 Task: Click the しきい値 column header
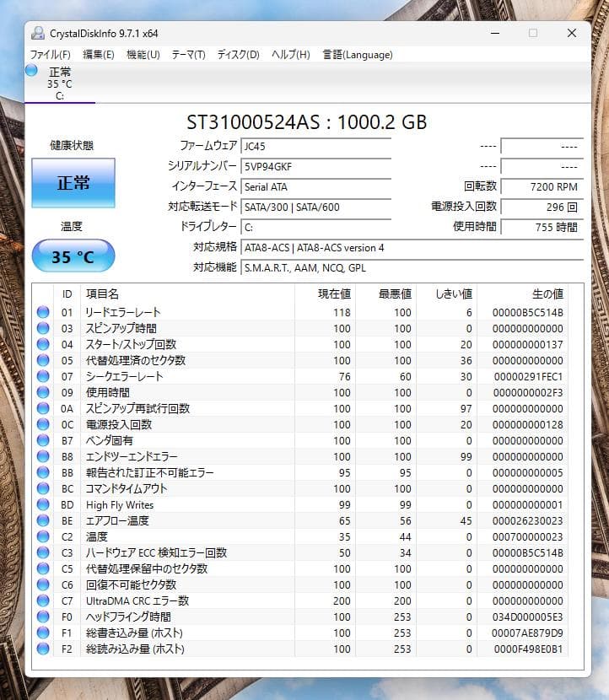click(446, 293)
